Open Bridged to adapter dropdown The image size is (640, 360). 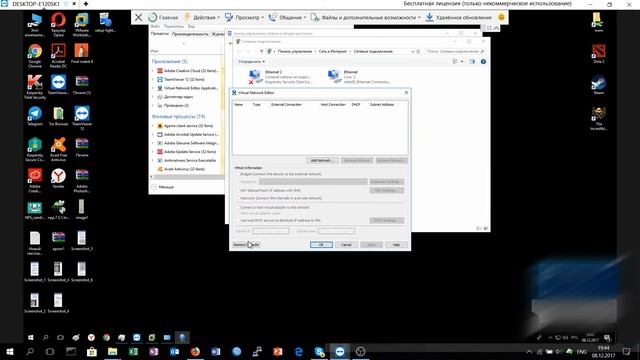313,182
